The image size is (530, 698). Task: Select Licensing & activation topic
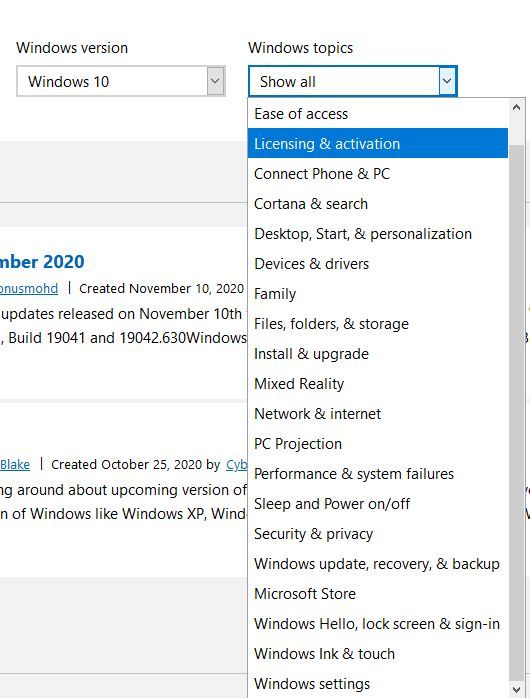378,143
